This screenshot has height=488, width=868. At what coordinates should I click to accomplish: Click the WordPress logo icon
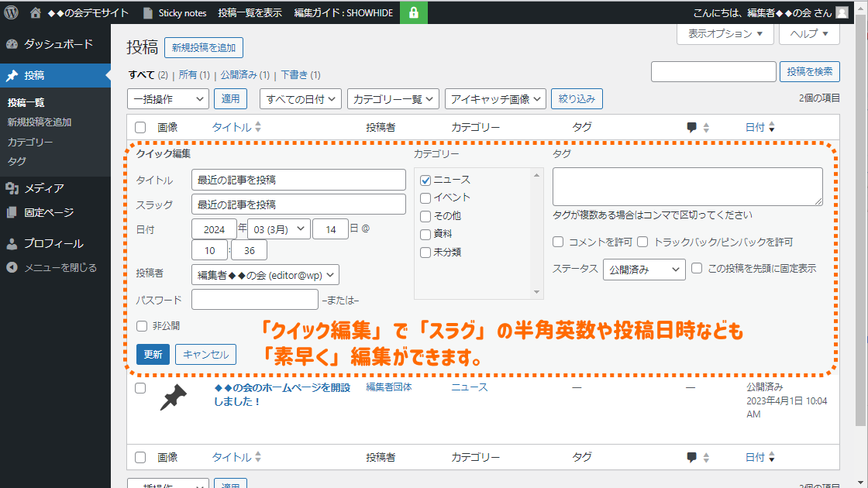(12, 12)
